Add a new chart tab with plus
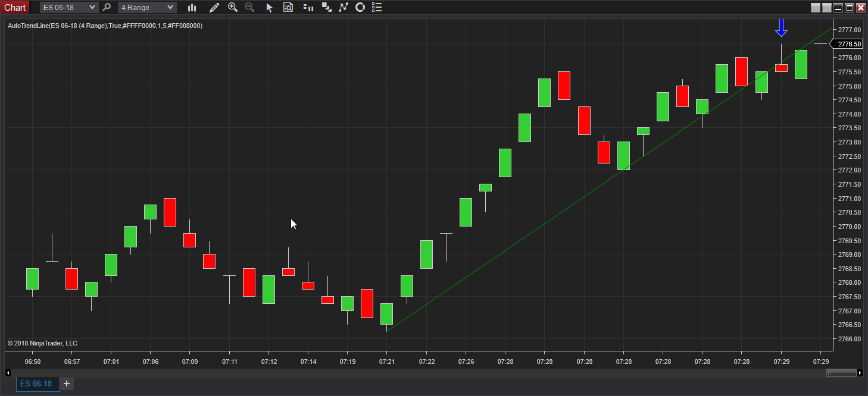The width and height of the screenshot is (868, 396). pos(67,384)
